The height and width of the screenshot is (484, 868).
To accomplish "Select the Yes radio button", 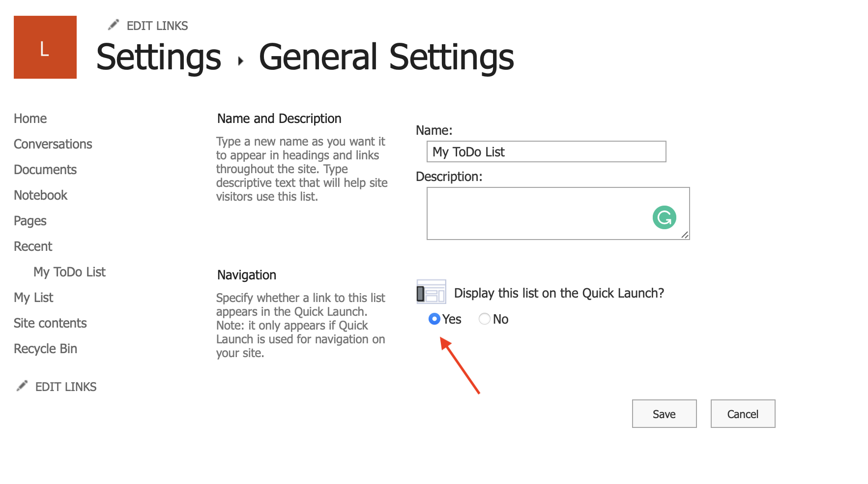I will pos(434,319).
